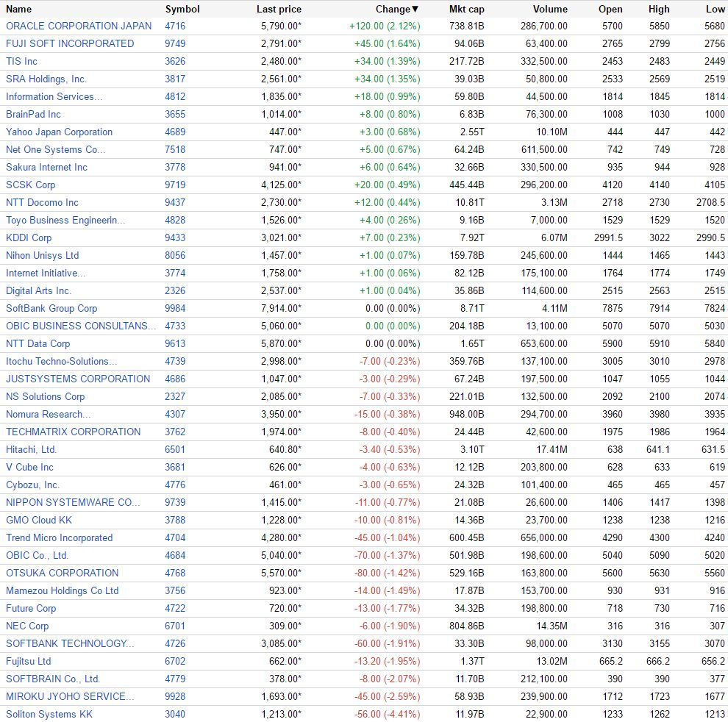
Task: Click symbol 6702 for Fujitsu
Action: pyautogui.click(x=175, y=661)
